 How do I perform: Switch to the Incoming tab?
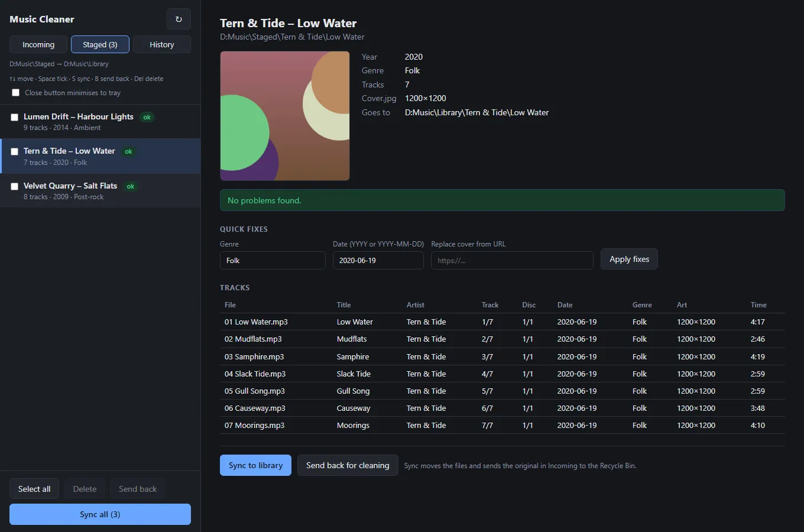coord(38,44)
